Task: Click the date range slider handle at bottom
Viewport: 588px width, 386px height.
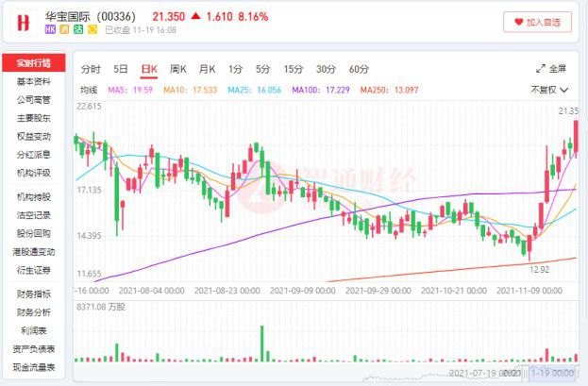Action: tap(526, 373)
